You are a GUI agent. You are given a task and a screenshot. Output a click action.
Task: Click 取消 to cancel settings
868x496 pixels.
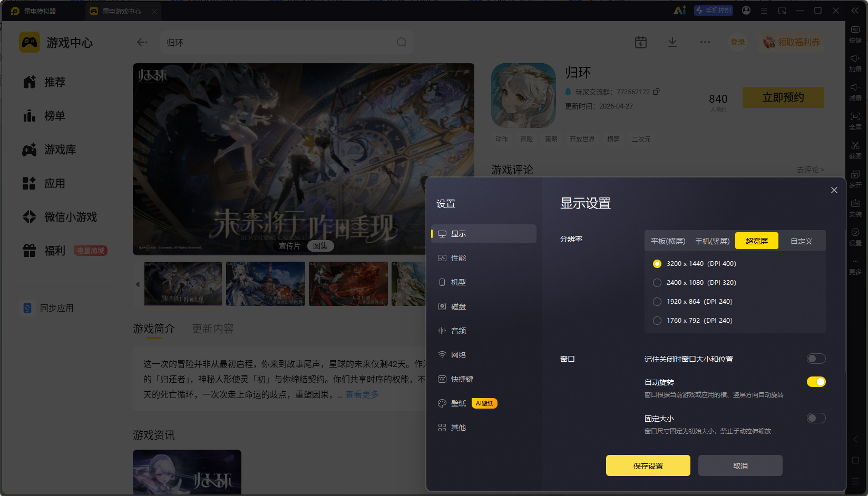740,465
